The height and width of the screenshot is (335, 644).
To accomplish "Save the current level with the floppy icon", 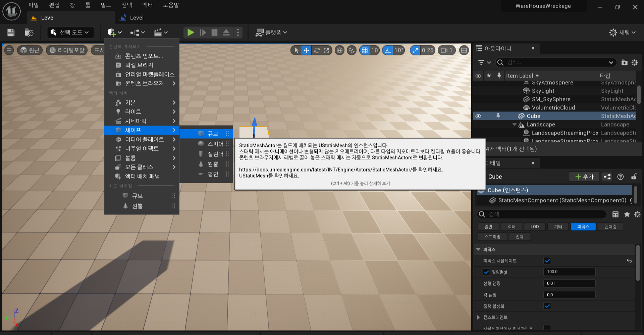I will coord(11,32).
